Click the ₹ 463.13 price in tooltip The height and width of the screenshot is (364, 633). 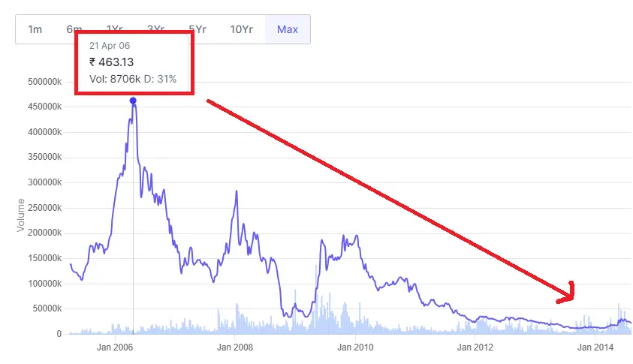[111, 62]
